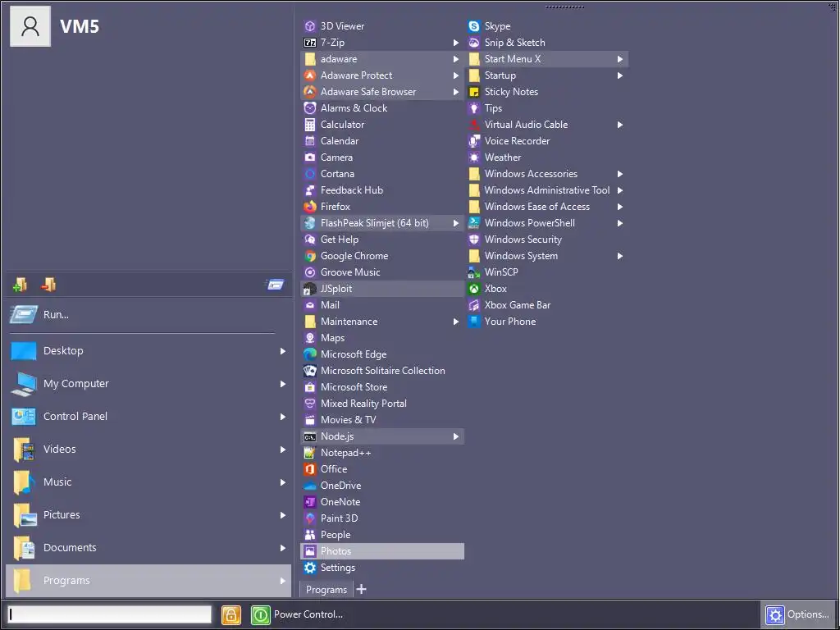This screenshot has width=840, height=630.
Task: Open Feedback Hub entry
Action: coord(382,190)
